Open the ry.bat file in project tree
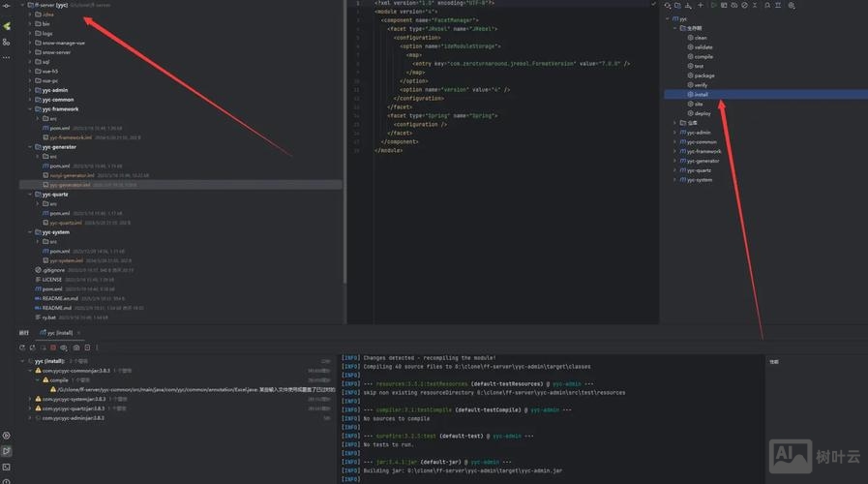The width and height of the screenshot is (868, 484). tap(48, 318)
